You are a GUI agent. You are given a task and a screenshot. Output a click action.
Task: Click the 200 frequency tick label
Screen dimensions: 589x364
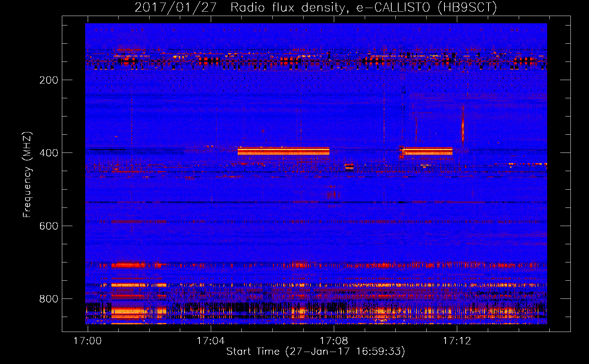coord(49,80)
